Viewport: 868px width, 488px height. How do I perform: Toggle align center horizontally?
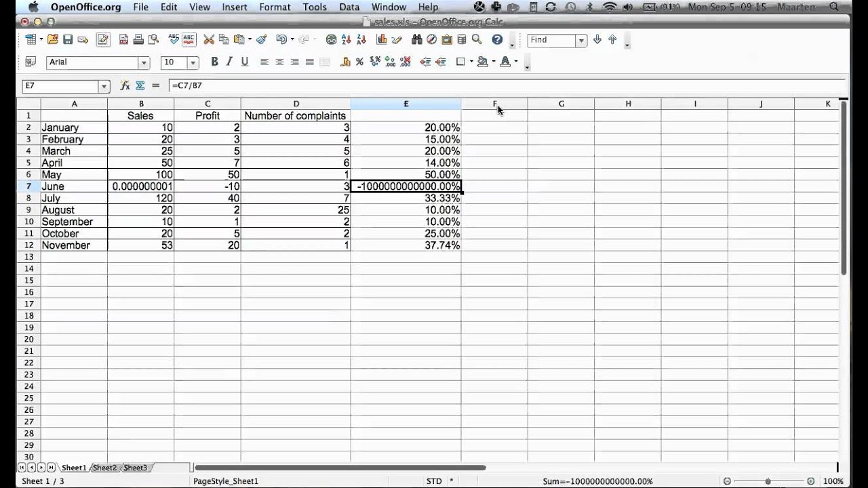[279, 62]
